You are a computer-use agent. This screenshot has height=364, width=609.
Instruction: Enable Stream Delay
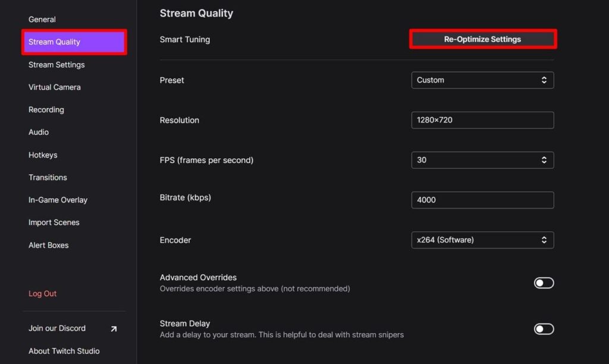(543, 328)
